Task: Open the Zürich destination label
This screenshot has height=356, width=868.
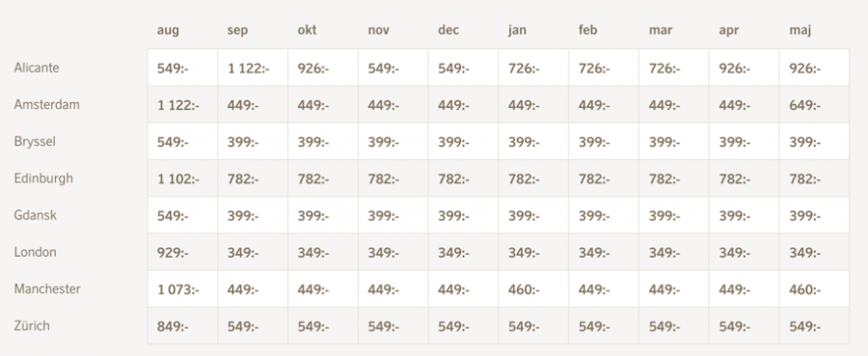Action: tap(32, 325)
